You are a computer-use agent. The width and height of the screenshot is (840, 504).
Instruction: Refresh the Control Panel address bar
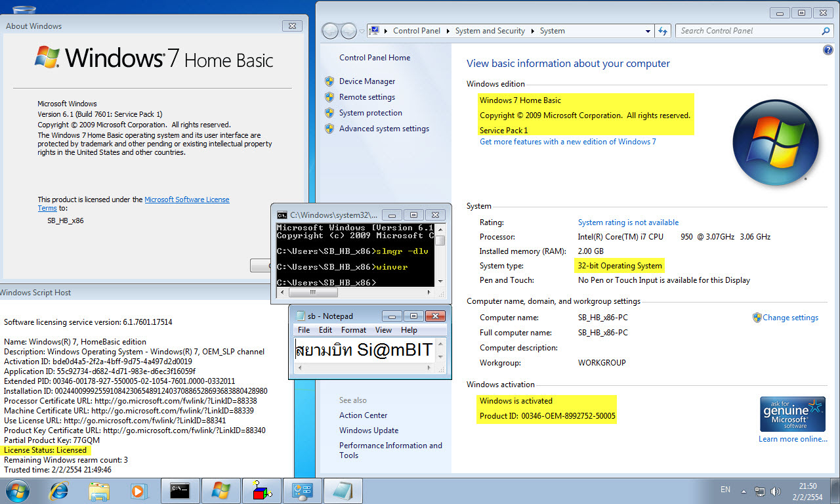[663, 31]
